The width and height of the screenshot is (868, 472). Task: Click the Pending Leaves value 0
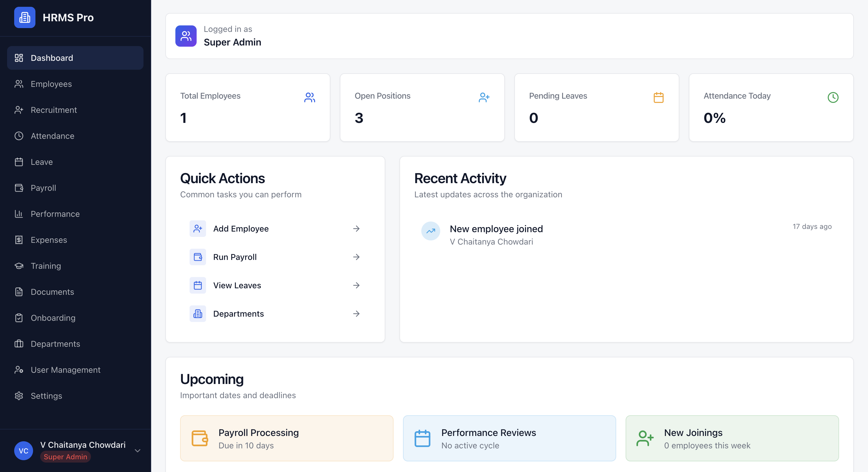[x=533, y=118]
